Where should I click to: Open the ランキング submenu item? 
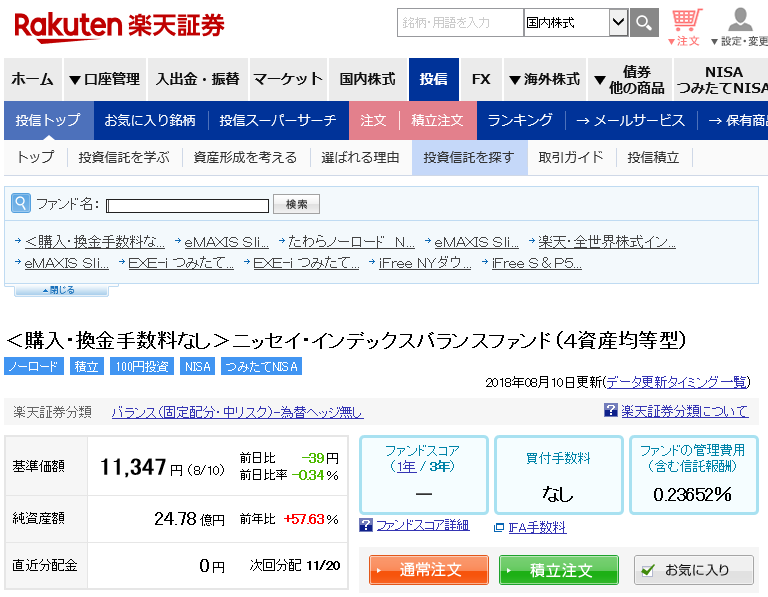(520, 120)
